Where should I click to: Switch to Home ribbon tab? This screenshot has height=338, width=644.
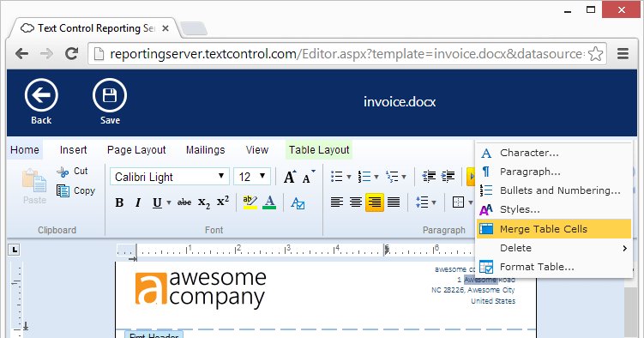(x=25, y=150)
